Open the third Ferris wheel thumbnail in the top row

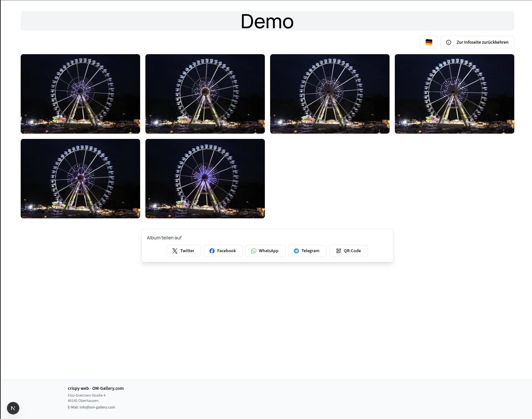click(x=330, y=94)
